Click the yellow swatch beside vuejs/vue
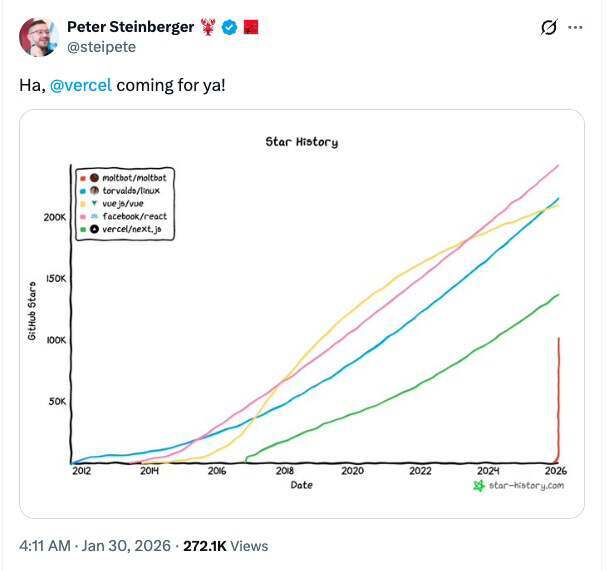 click(x=81, y=203)
